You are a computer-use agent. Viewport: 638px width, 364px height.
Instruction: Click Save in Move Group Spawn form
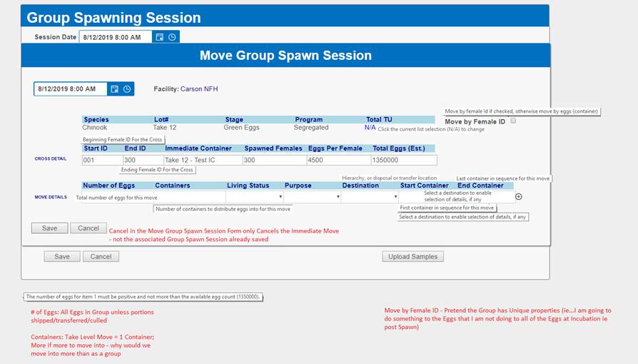click(49, 228)
